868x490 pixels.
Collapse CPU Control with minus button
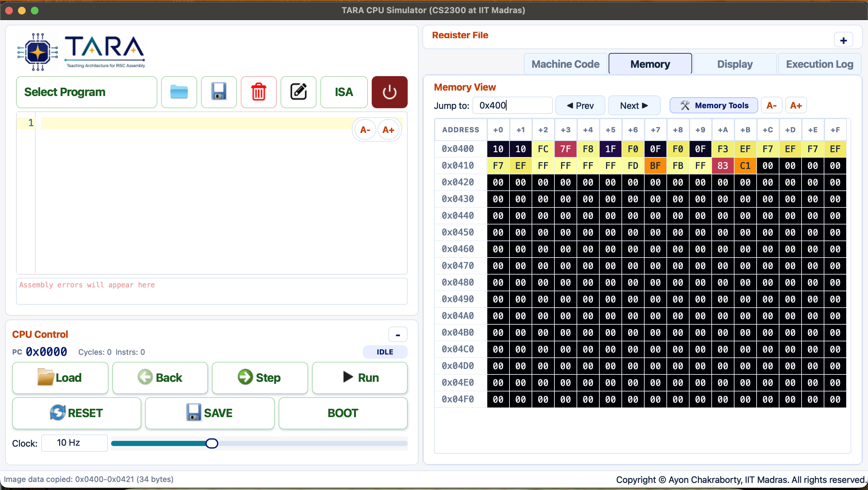[x=398, y=335]
